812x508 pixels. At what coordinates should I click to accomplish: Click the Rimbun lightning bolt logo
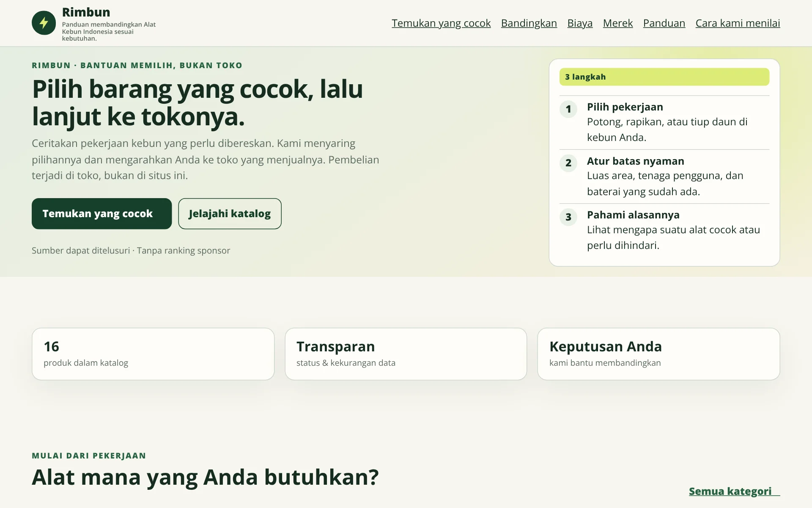tap(44, 23)
